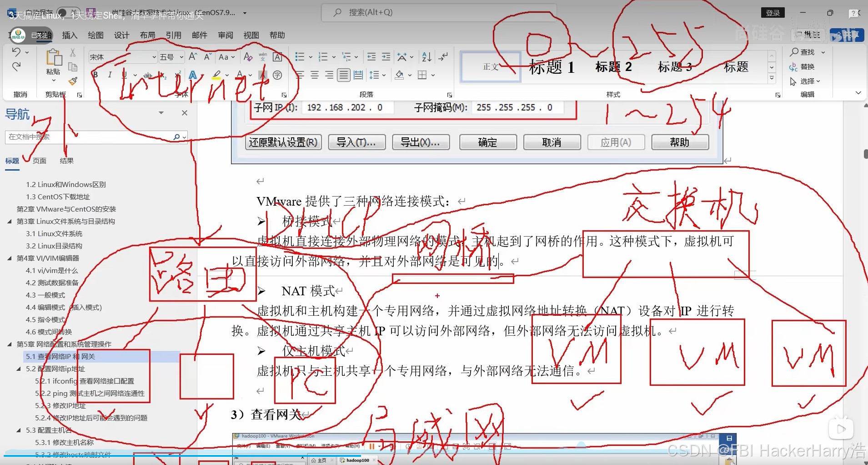Expand the 查找 Find dropdown arrow
Viewport: 868px width, 465px height.
coord(823,52)
